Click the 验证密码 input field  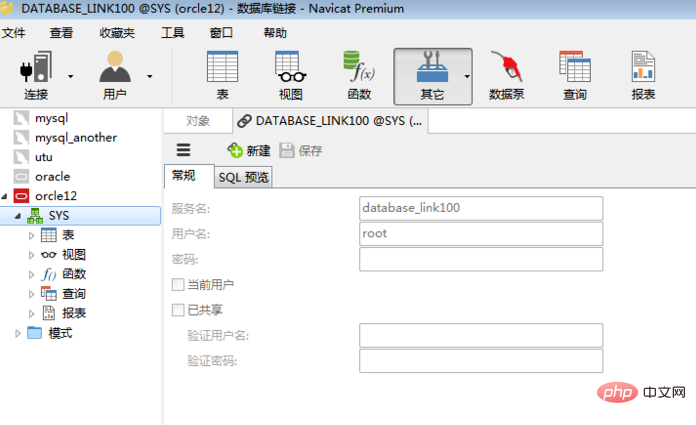[481, 361]
